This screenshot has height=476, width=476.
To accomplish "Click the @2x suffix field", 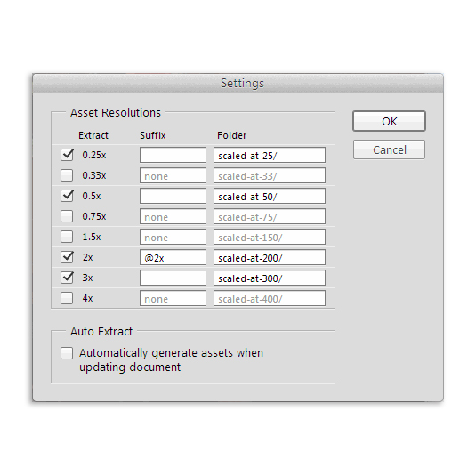I will tap(173, 257).
